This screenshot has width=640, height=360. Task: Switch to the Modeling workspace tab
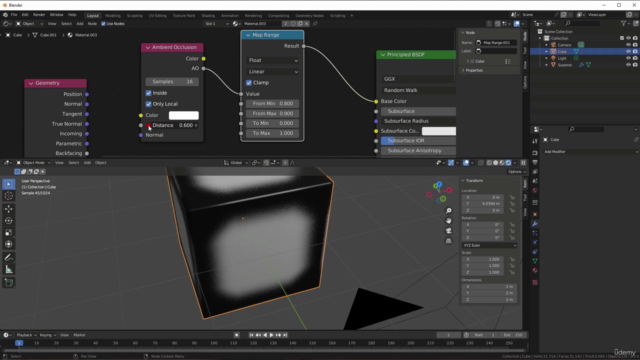113,16
